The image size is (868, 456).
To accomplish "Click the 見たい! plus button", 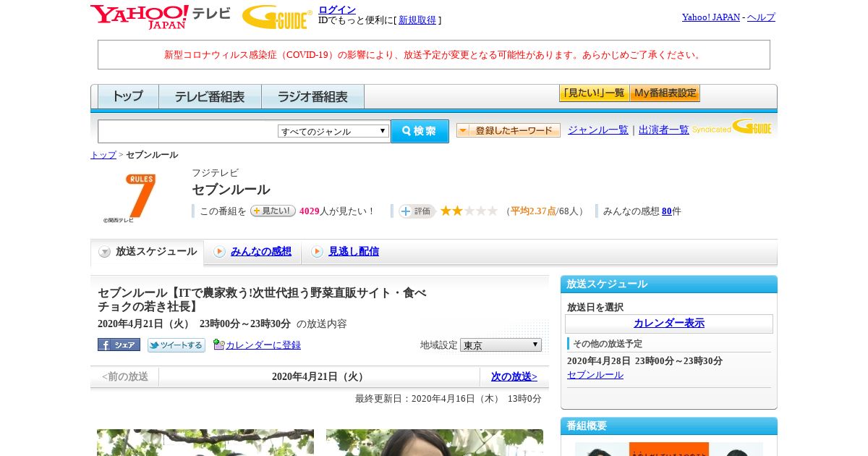I will click(x=273, y=211).
